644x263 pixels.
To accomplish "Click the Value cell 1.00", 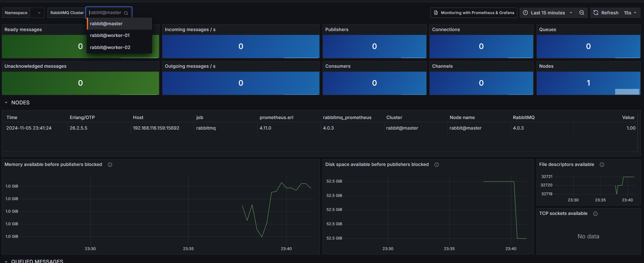I will 631,128.
